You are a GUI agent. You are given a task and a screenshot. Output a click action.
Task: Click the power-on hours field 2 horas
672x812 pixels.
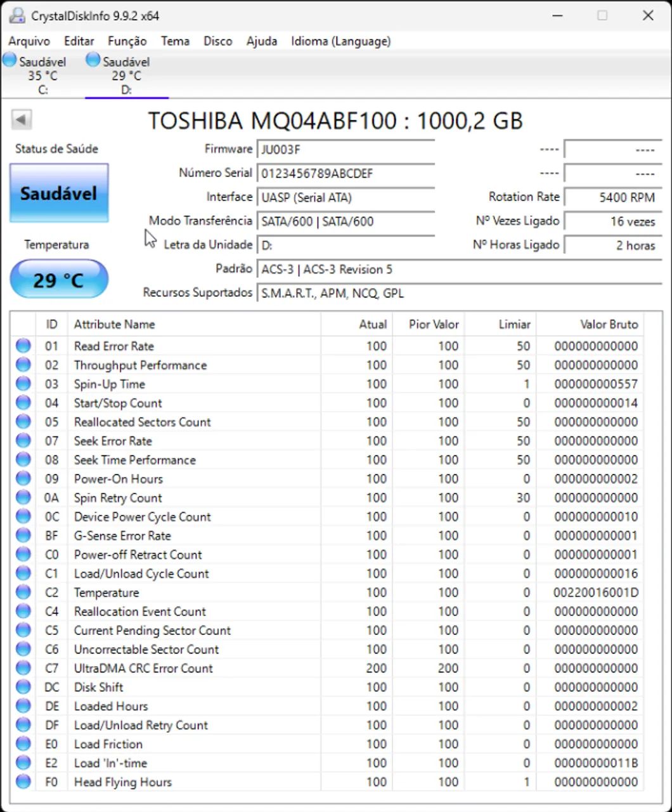pyautogui.click(x=612, y=246)
